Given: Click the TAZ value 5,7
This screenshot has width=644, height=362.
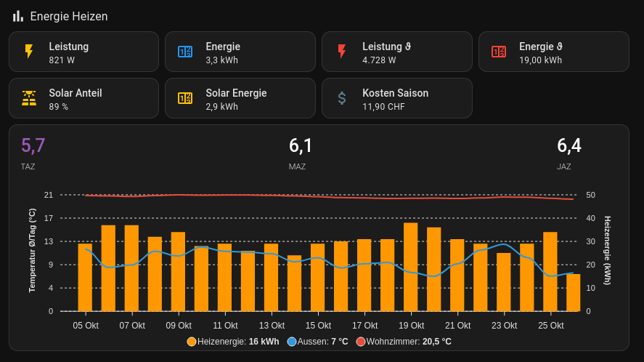Looking at the screenshot, I should coord(33,146).
